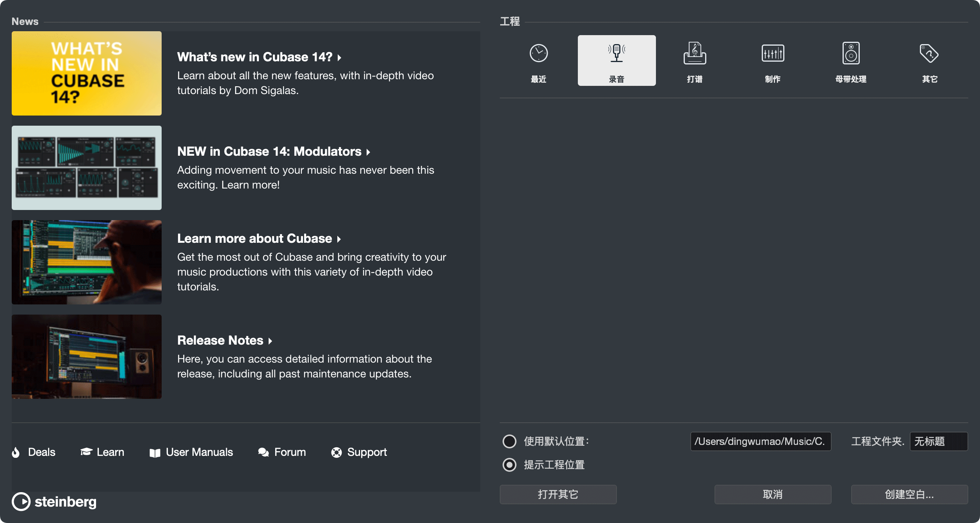
Task: Open the User Manuals link
Action: [199, 452]
